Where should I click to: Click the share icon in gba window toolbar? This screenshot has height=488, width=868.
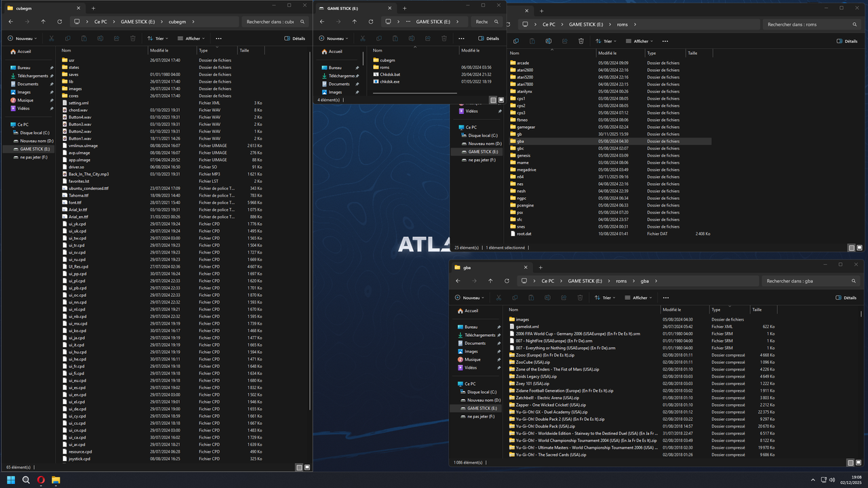[x=564, y=298]
